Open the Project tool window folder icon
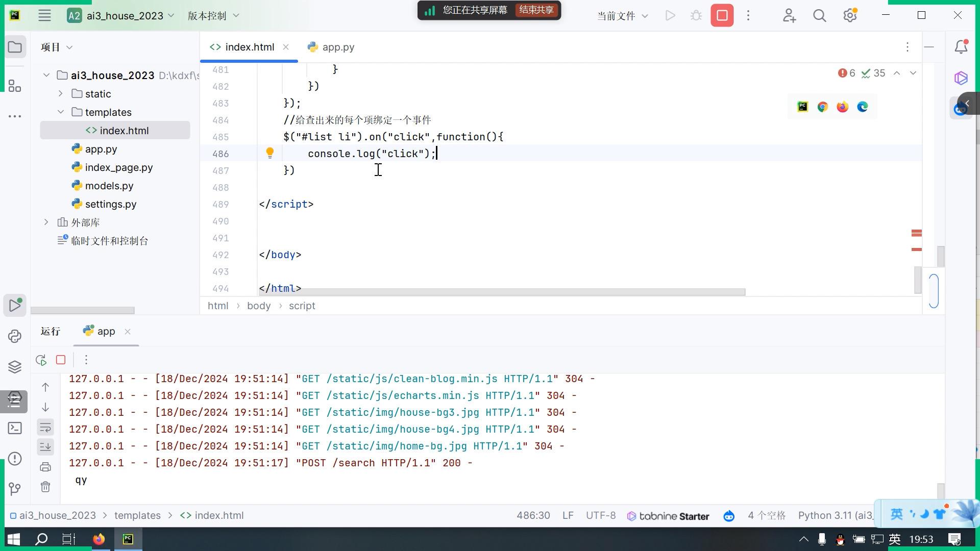980x551 pixels. click(15, 47)
